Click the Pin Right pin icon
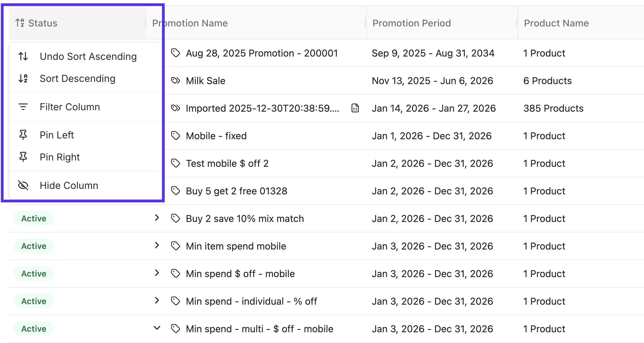Image resolution: width=644 pixels, height=343 pixels. (x=23, y=157)
